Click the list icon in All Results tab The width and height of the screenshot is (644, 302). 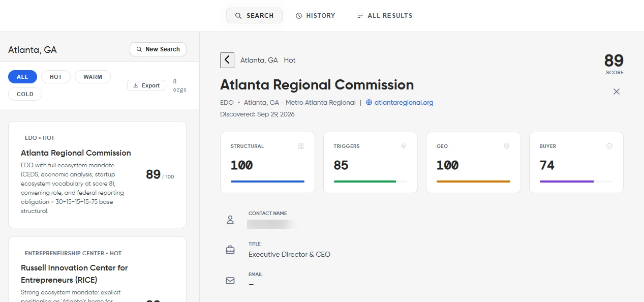pos(360,16)
